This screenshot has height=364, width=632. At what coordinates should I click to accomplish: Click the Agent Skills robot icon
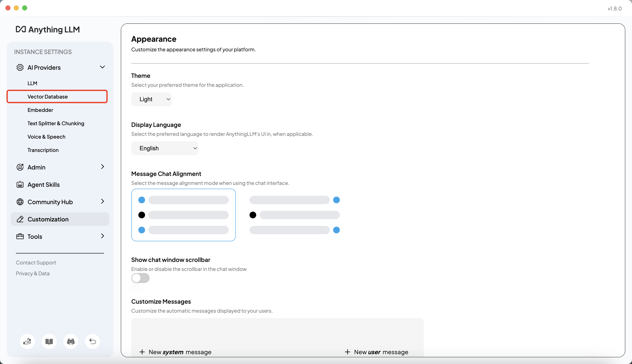pyautogui.click(x=20, y=184)
